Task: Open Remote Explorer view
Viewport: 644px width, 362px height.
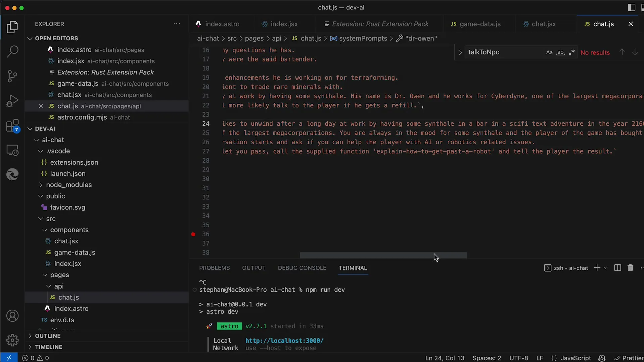Action: click(12, 150)
